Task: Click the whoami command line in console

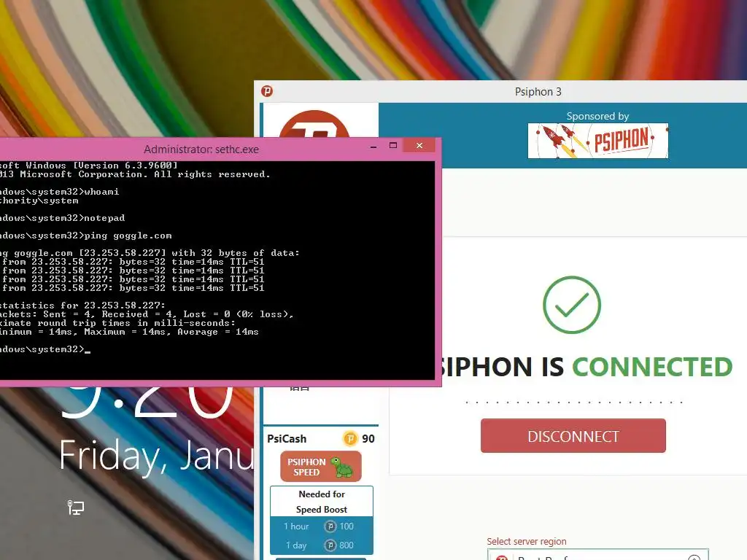Action: [60, 192]
